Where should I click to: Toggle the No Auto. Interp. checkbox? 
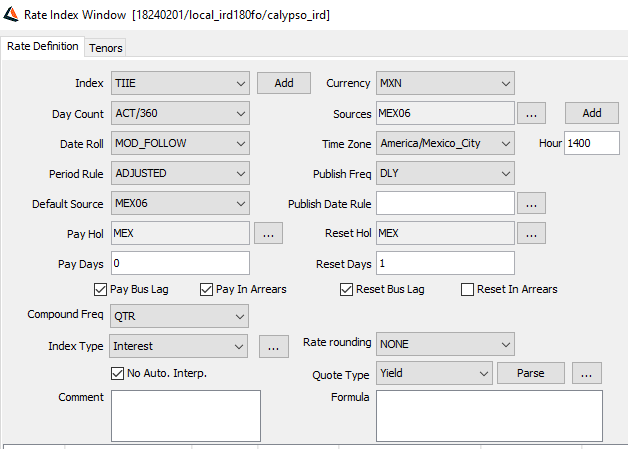[117, 373]
